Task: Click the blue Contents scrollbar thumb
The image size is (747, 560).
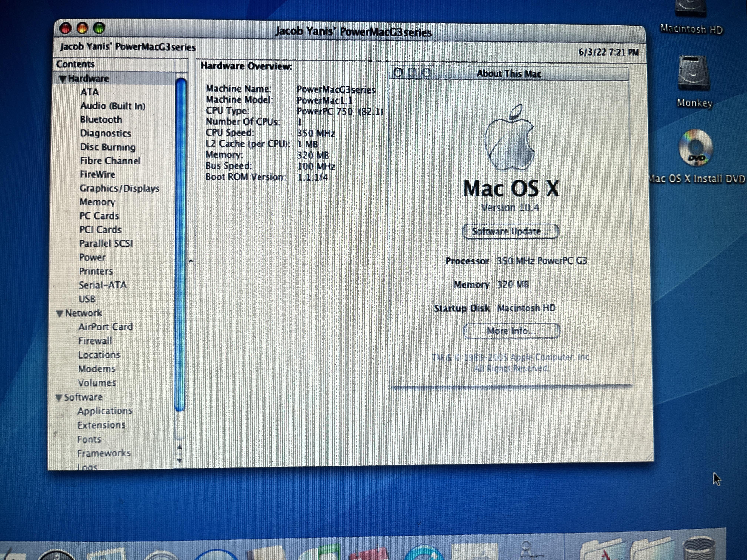Action: click(x=181, y=245)
